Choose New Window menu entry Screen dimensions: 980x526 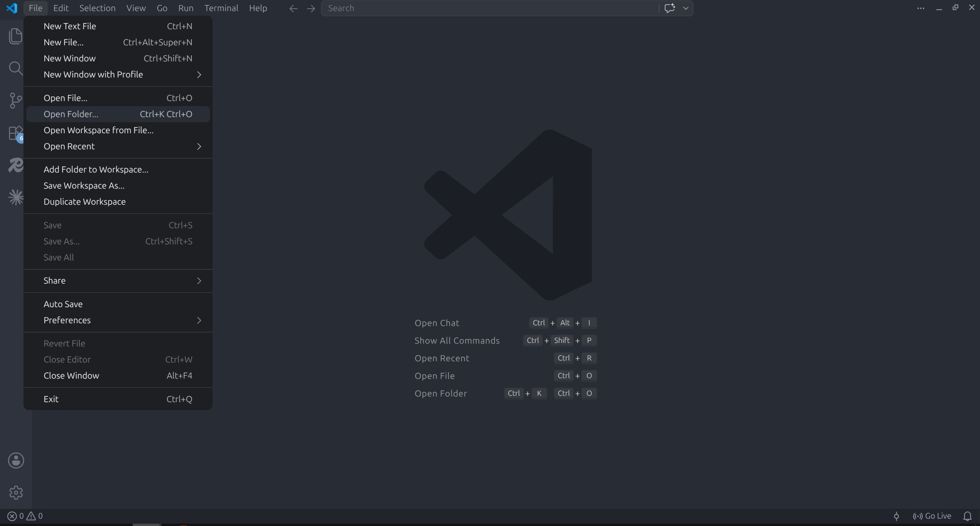click(x=118, y=59)
